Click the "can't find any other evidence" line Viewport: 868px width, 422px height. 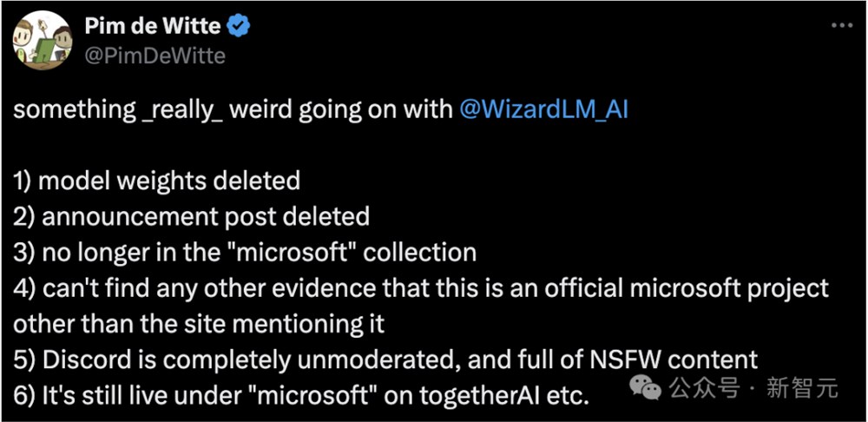point(421,287)
